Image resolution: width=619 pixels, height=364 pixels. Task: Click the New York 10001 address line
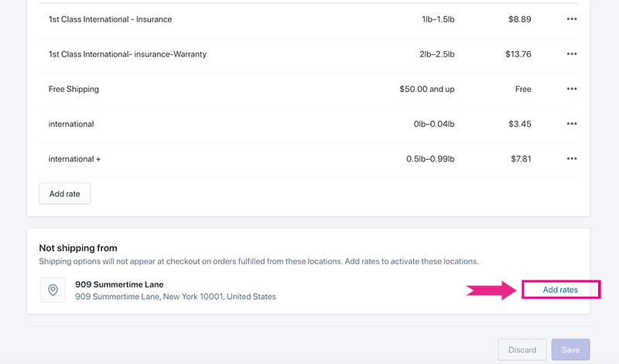coord(175,297)
